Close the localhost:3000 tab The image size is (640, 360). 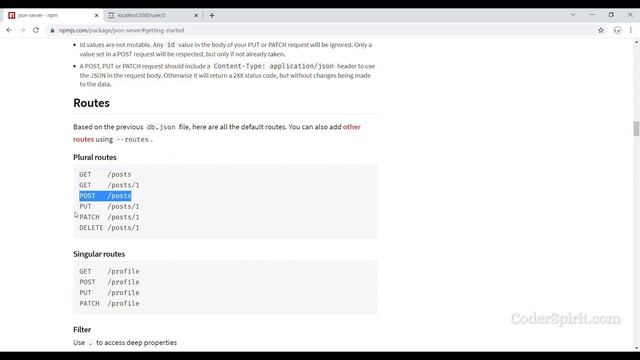pyautogui.click(x=196, y=16)
